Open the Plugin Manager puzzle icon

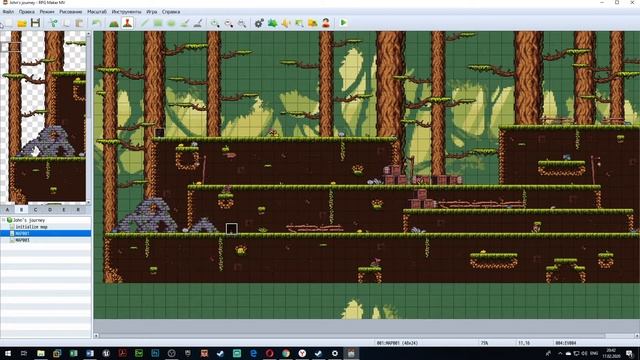coord(272,23)
